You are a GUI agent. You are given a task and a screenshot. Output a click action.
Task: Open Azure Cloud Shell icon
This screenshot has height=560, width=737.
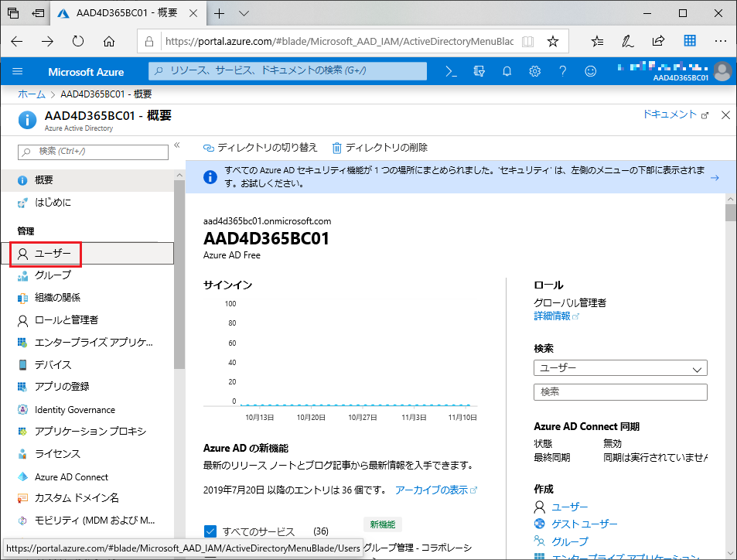coord(452,71)
